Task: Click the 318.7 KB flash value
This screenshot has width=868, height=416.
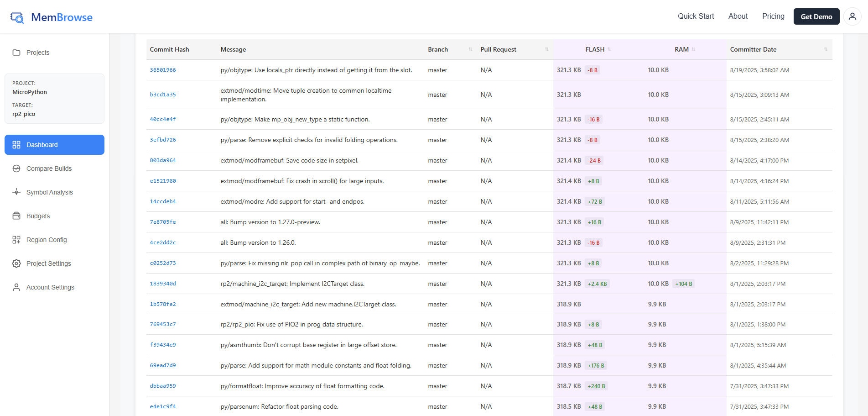Action: pos(569,386)
